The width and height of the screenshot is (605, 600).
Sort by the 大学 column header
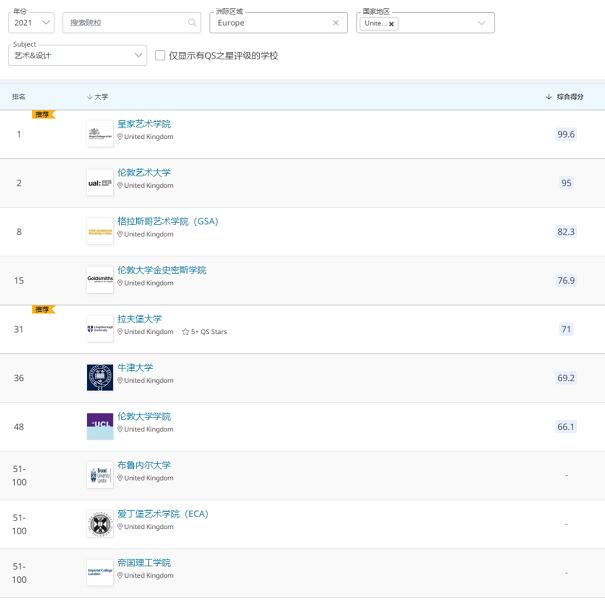98,97
